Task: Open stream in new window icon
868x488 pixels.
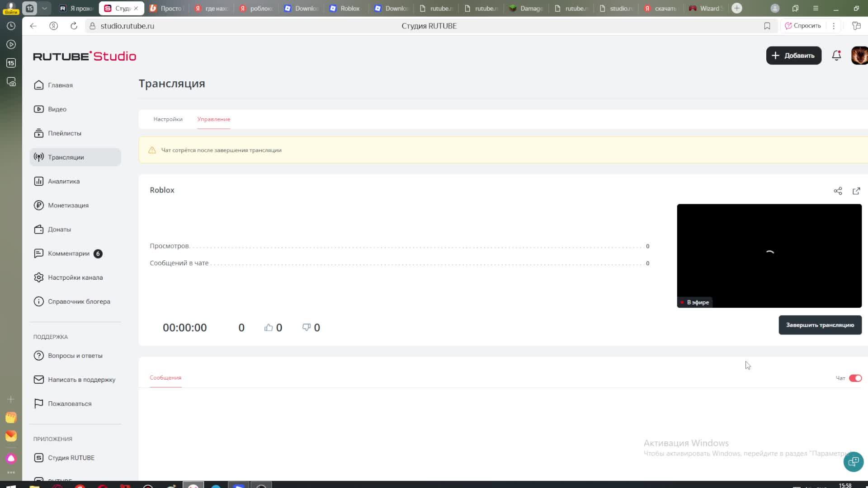Action: point(856,191)
